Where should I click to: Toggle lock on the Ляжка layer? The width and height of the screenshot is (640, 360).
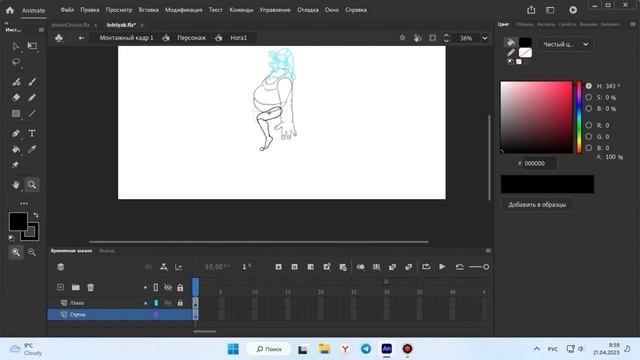point(180,303)
